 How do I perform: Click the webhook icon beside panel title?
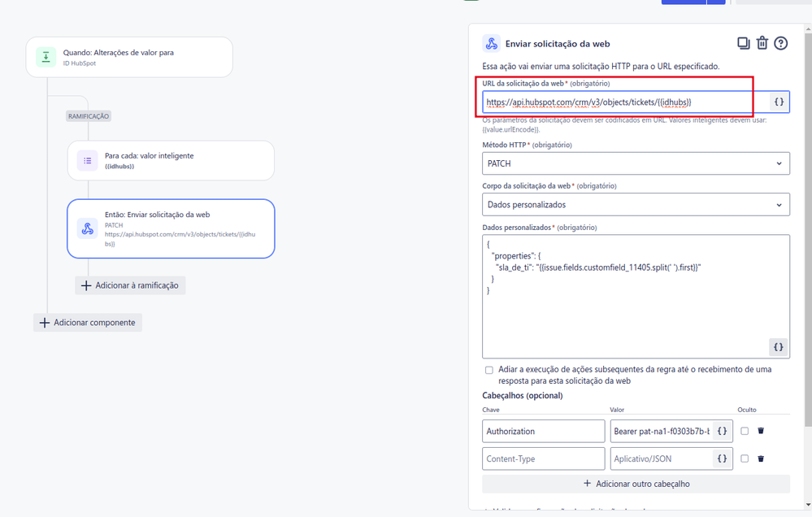(491, 44)
